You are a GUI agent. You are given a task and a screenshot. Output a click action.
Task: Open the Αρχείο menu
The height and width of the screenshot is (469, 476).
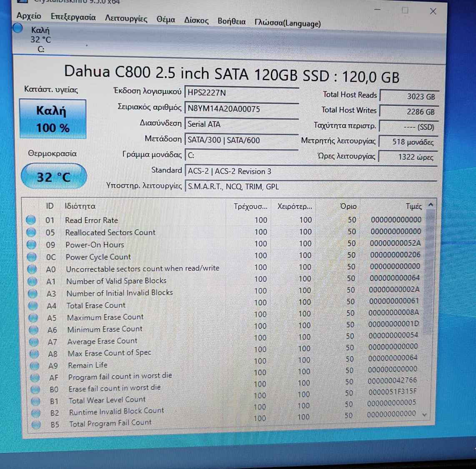pos(29,16)
